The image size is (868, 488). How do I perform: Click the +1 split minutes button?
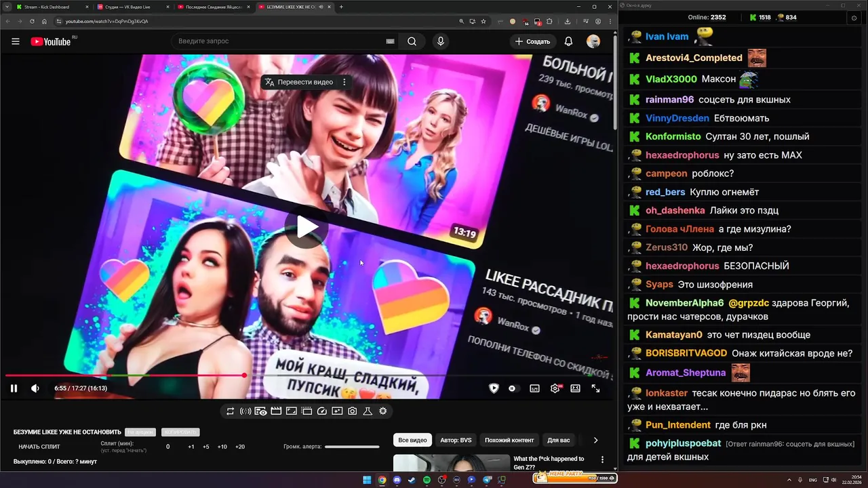tap(191, 447)
